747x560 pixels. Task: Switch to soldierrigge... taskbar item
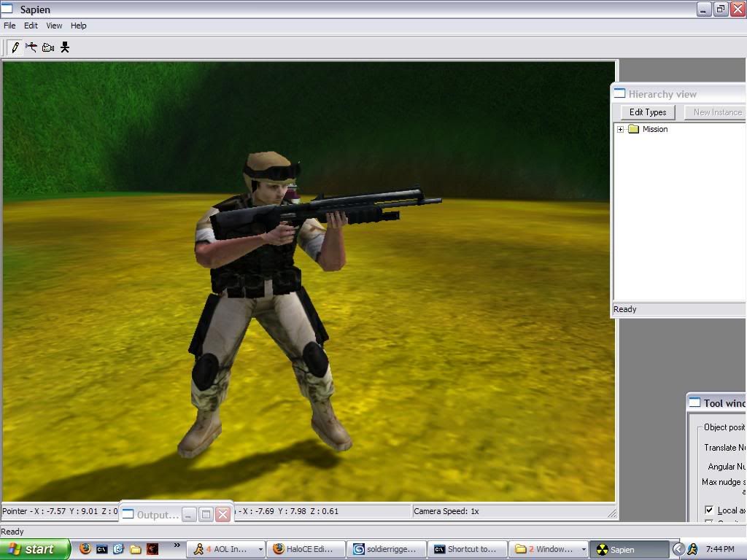tap(387, 549)
